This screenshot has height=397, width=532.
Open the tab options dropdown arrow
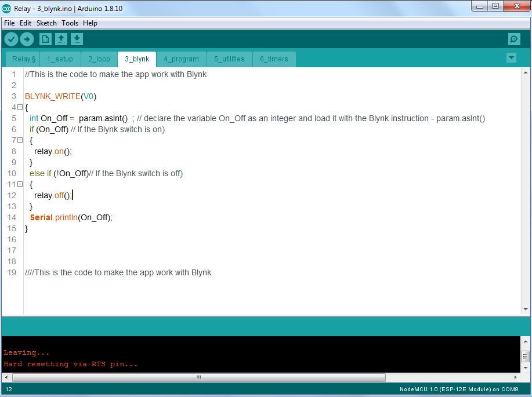point(511,57)
